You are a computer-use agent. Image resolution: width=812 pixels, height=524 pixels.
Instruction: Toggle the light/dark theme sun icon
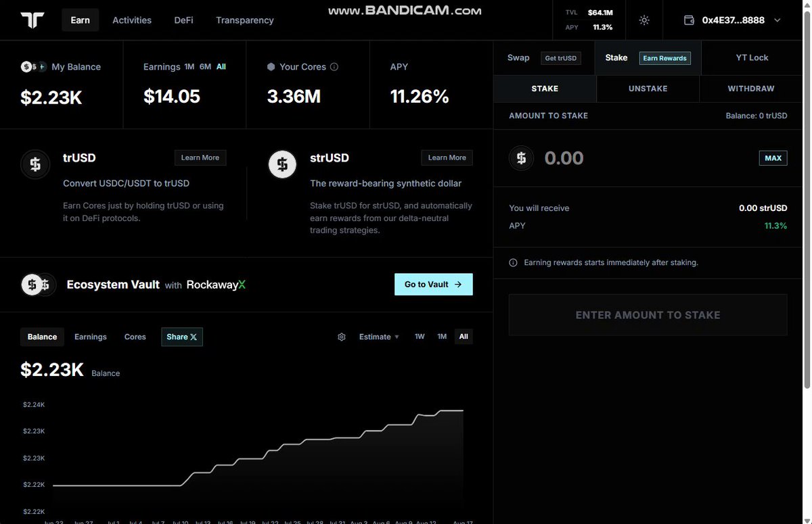coord(644,20)
